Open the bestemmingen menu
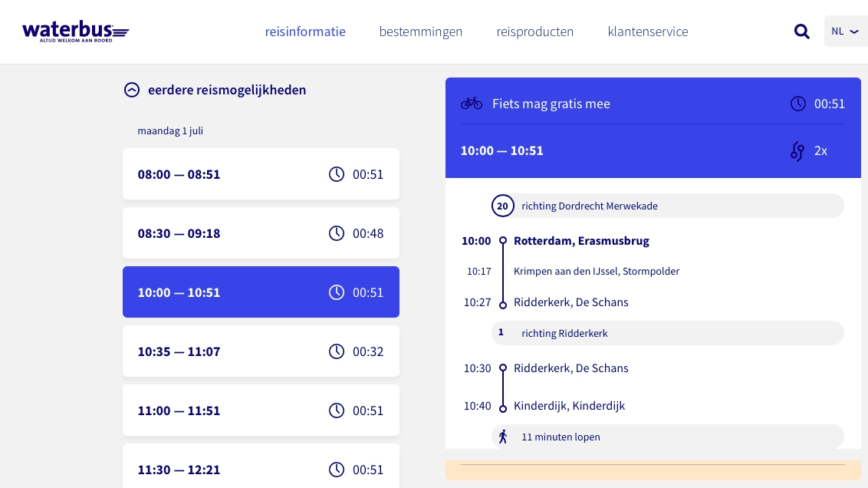The width and height of the screenshot is (868, 488). coord(421,31)
